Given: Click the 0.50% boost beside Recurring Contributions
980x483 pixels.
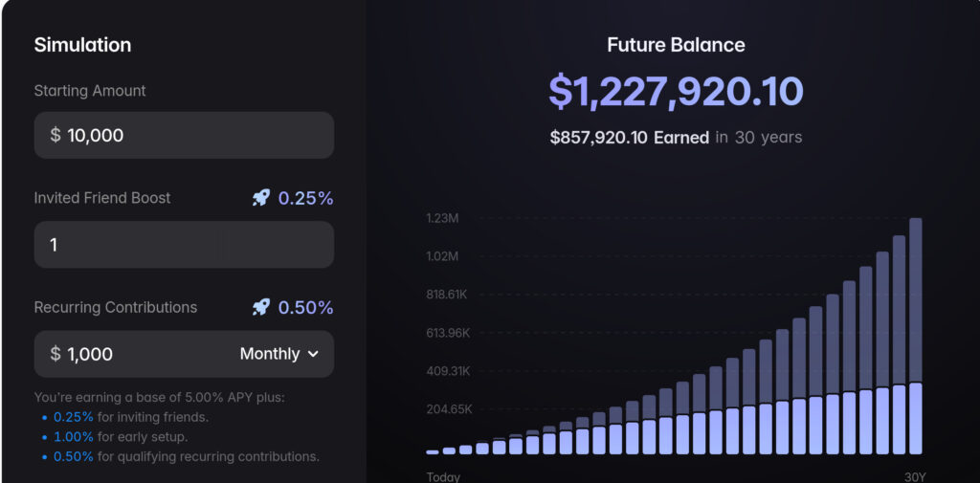Looking at the screenshot, I should point(306,307).
